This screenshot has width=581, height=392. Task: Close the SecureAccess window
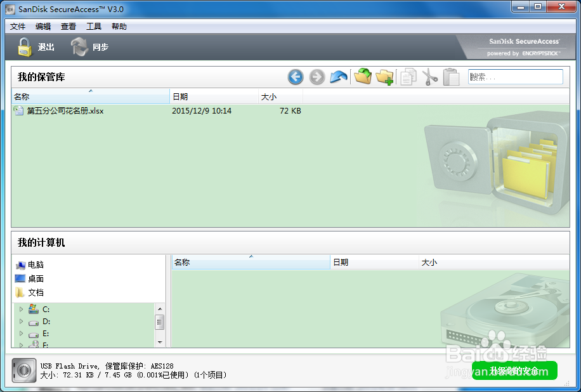561,6
